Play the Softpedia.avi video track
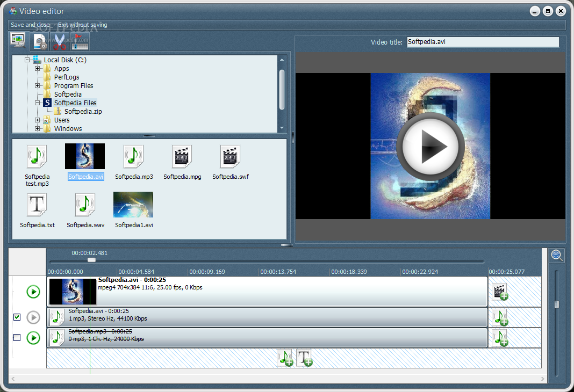The height and width of the screenshot is (392, 574). [x=33, y=292]
